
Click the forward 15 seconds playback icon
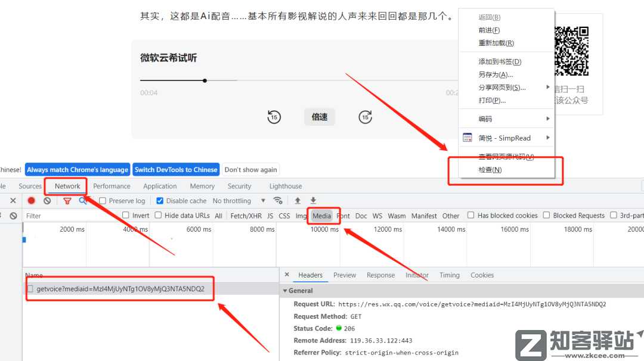[x=365, y=117]
